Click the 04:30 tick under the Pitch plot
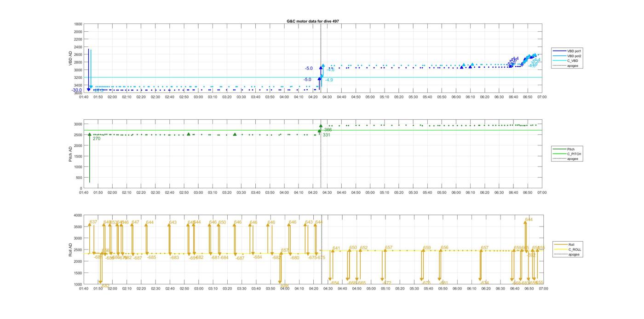The width and height of the screenshot is (644, 319). pos(327,192)
